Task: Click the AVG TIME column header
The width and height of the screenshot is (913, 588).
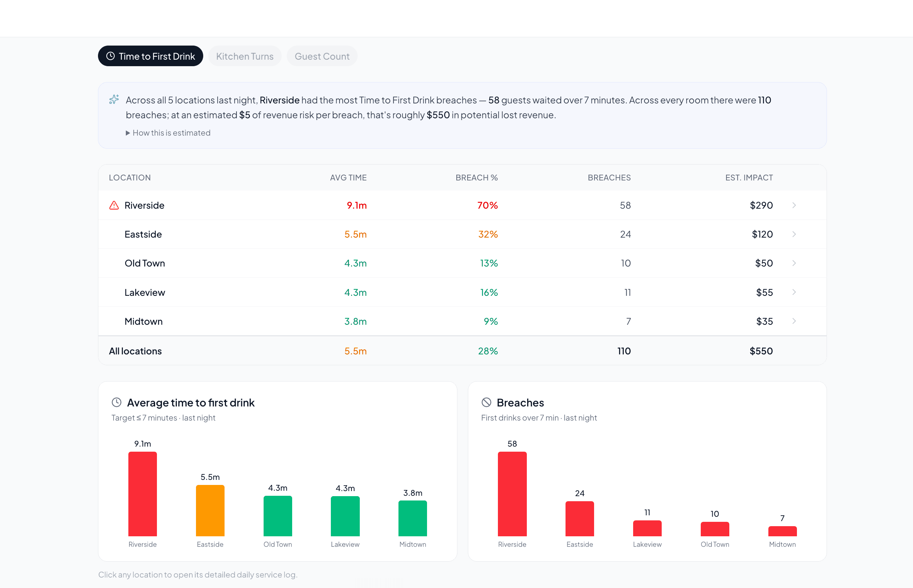Action: tap(348, 178)
